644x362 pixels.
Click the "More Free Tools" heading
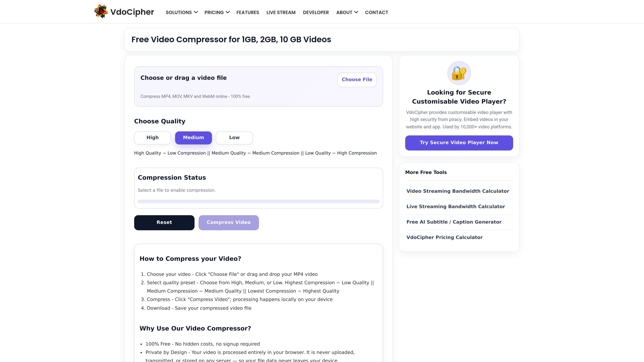(x=426, y=172)
